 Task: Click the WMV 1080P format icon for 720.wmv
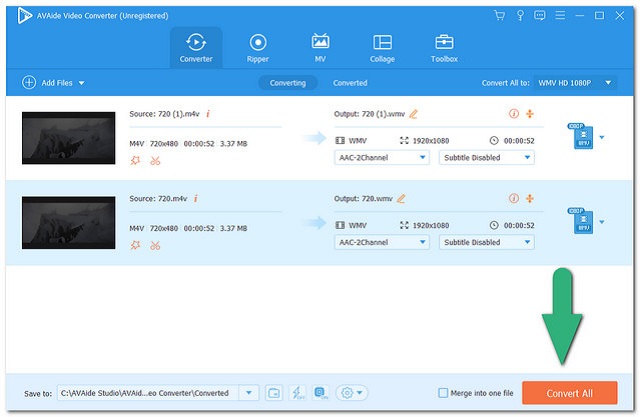pyautogui.click(x=581, y=221)
